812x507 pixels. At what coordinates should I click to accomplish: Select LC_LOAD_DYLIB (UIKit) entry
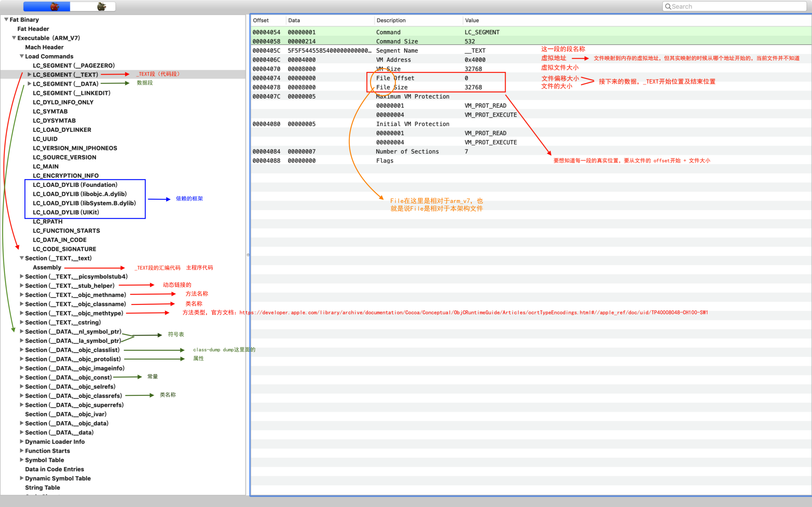[x=66, y=212]
